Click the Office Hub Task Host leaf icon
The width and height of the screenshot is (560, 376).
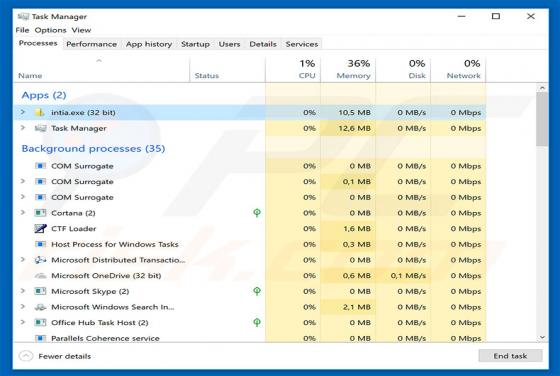pyautogui.click(x=257, y=322)
